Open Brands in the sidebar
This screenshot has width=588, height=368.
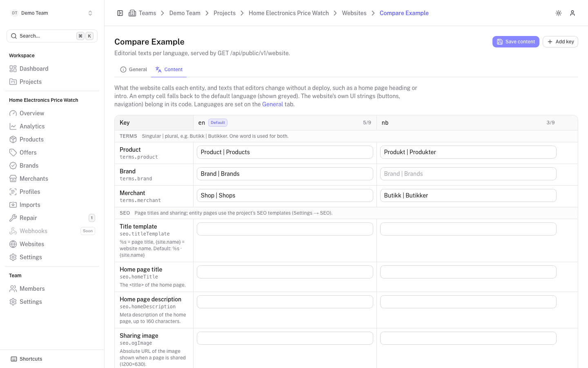pyautogui.click(x=52, y=166)
